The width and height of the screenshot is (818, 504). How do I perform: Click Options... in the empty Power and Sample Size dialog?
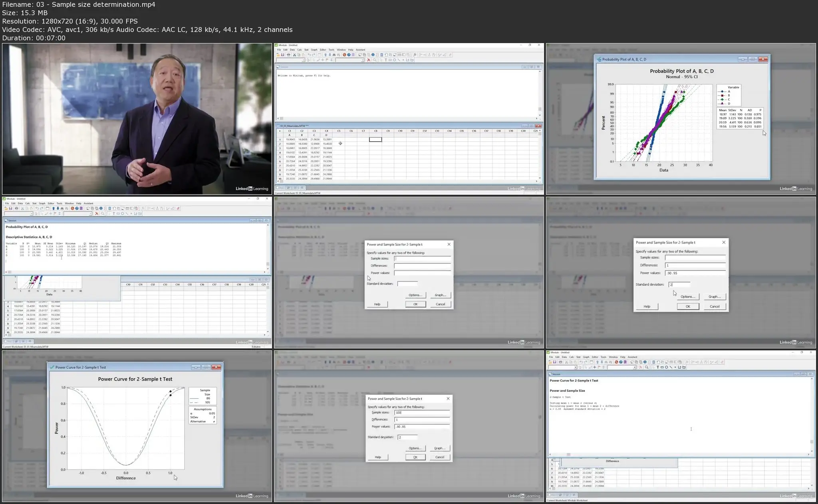click(x=415, y=295)
